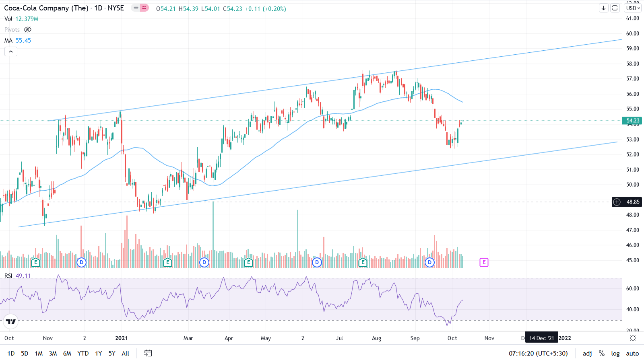
Task: Click the dividend D marker in mid March 2021
Action: 204,263
